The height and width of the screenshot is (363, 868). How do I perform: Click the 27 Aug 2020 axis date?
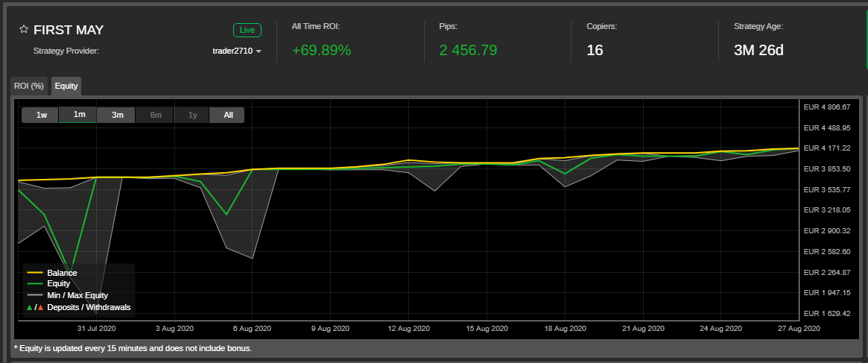(799, 329)
